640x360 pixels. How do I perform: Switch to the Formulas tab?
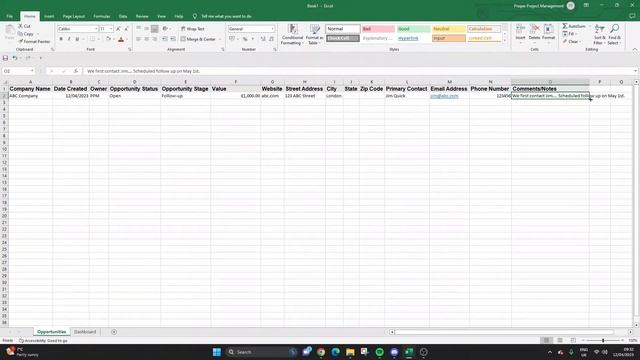click(x=102, y=16)
